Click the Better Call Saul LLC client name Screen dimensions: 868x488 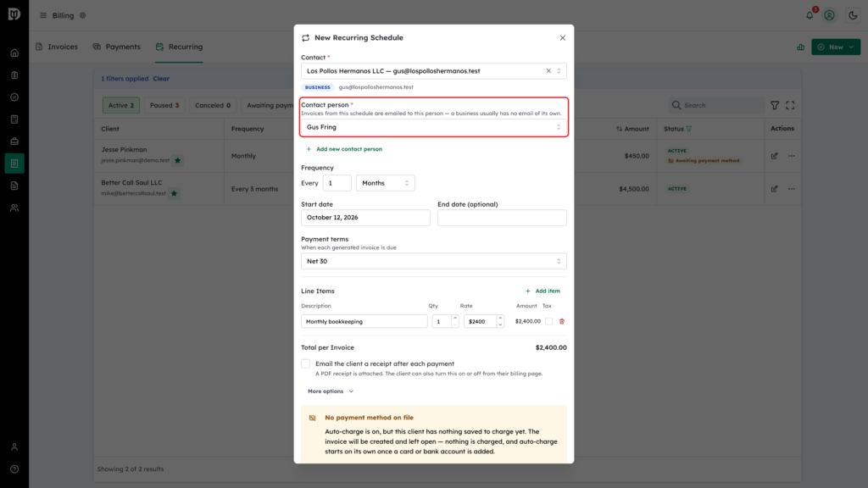click(131, 183)
